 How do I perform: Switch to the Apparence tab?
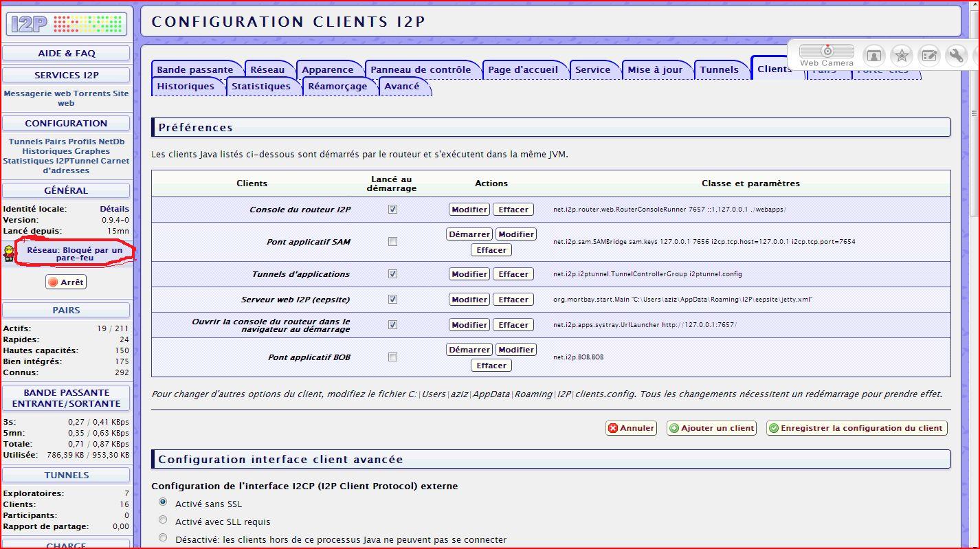[x=328, y=69]
